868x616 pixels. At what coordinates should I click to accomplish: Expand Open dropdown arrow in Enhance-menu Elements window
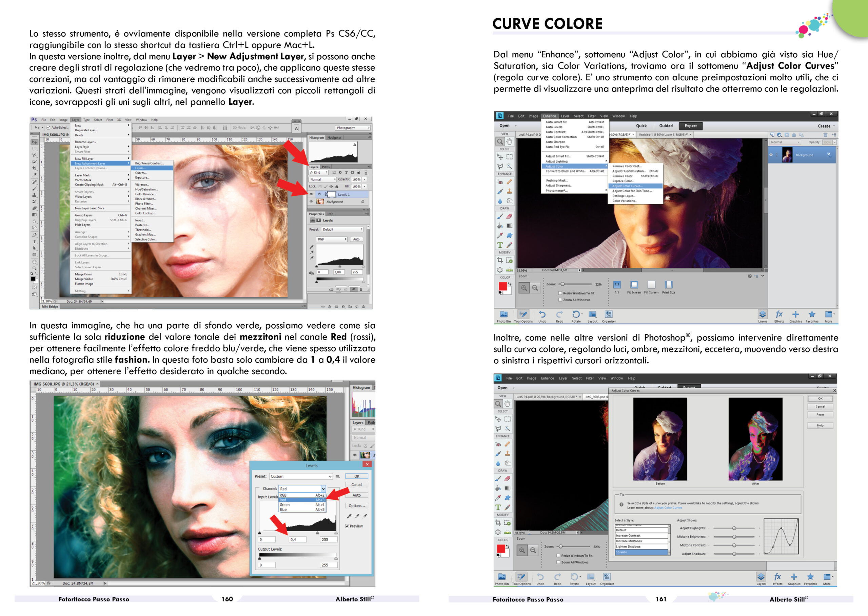pyautogui.click(x=515, y=126)
